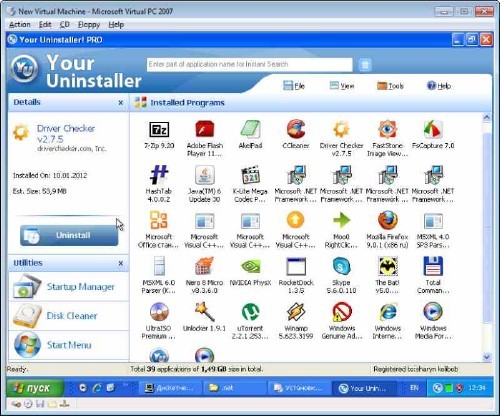Select the Java(TM) 6 Update 30 icon
The height and width of the screenshot is (416, 500).
click(204, 175)
